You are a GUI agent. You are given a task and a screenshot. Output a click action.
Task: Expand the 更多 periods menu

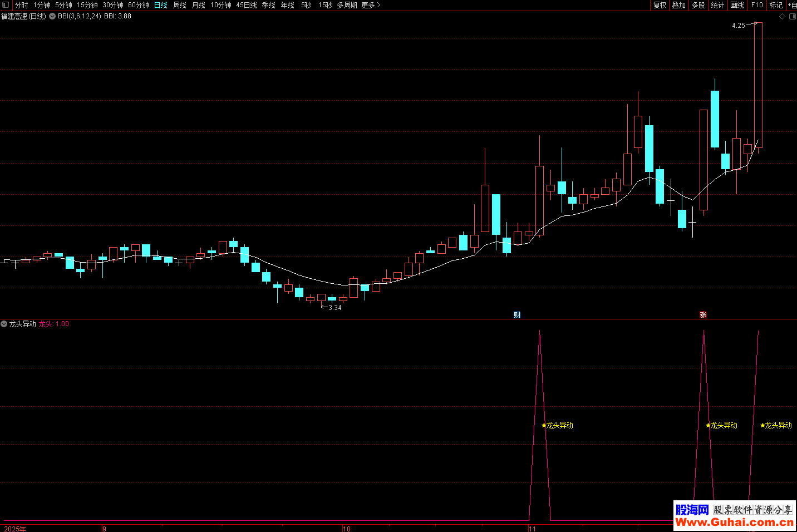[371, 5]
